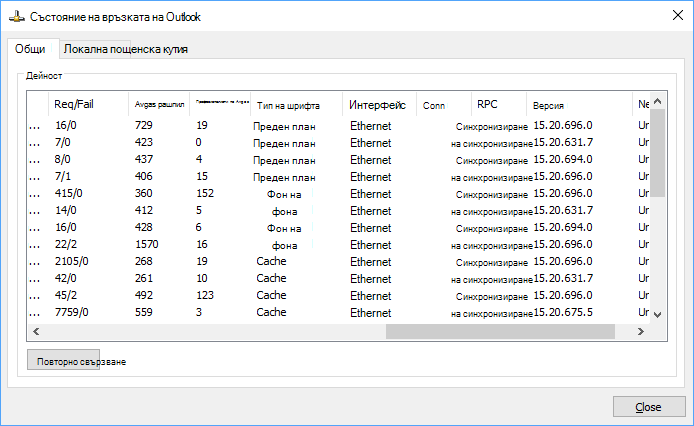This screenshot has height=426, width=694.
Task: Select the row with Req/Fail 7759/0
Action: pyautogui.click(x=338, y=312)
